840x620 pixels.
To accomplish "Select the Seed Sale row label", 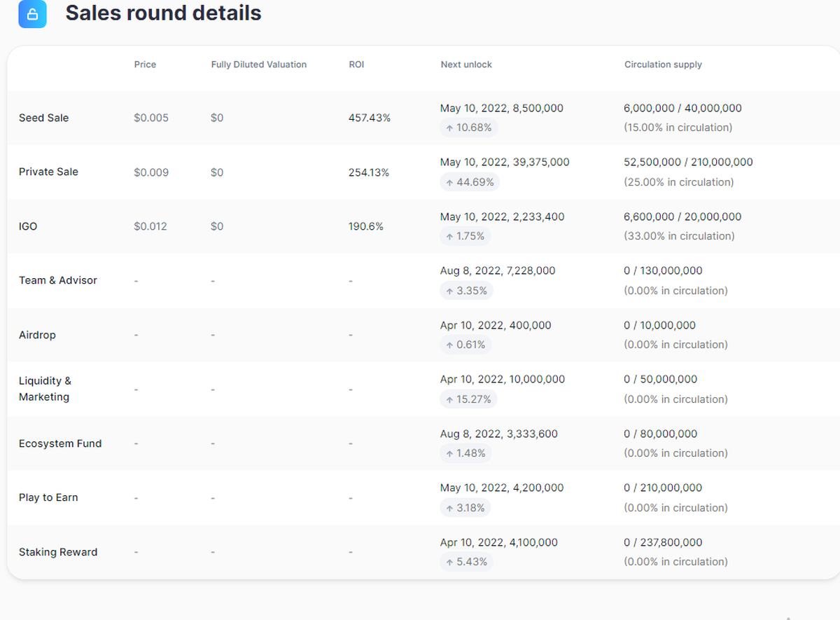I will [43, 118].
